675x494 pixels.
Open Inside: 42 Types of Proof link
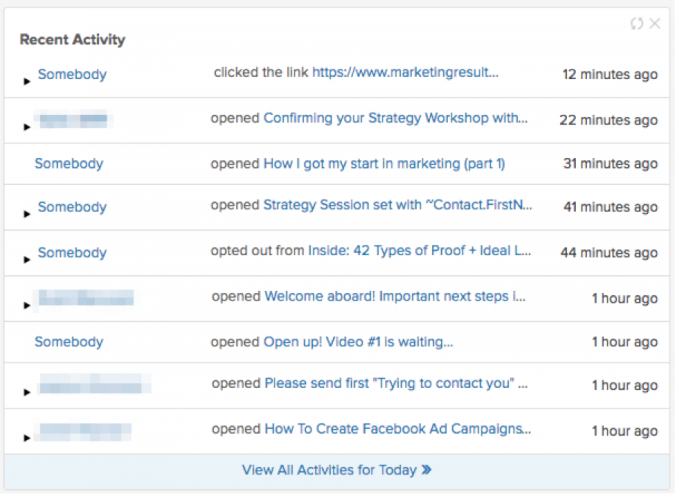tap(419, 250)
